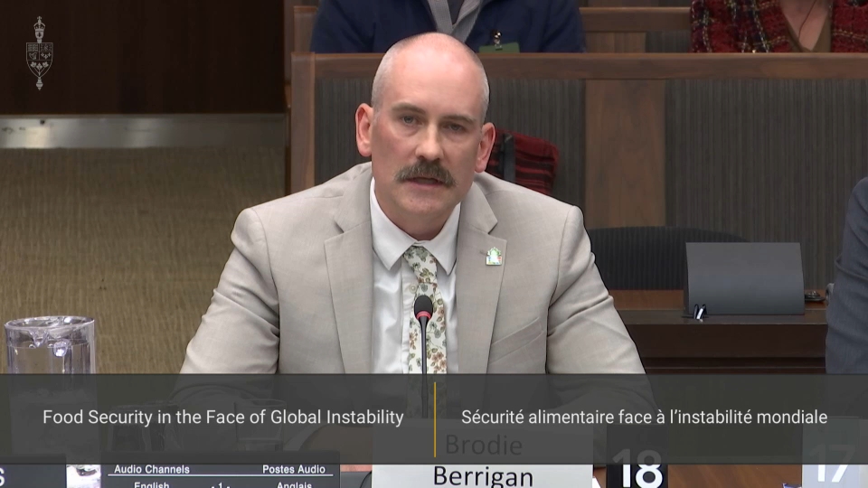
Task: Click the "Berrigan" name plate text
Action: tap(483, 476)
